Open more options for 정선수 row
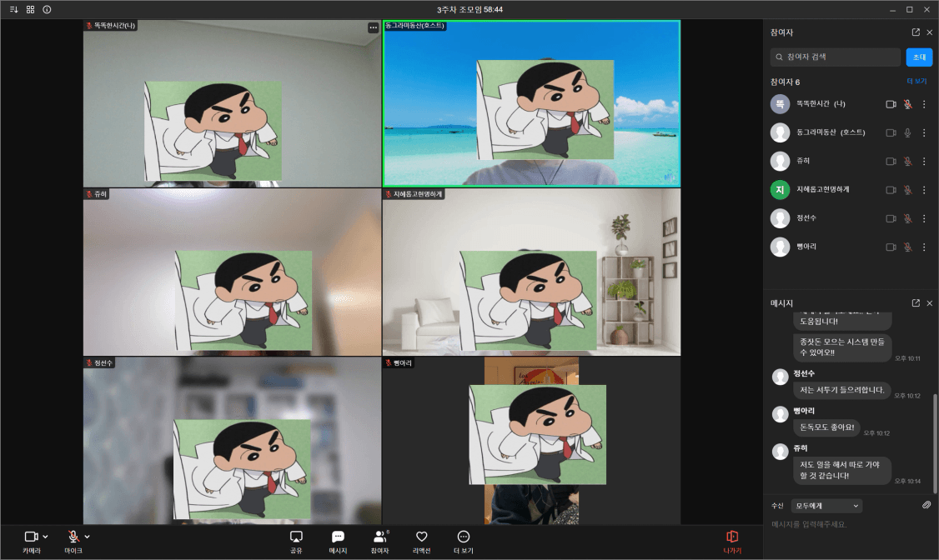Screen dimensions: 939x560 click(x=924, y=218)
